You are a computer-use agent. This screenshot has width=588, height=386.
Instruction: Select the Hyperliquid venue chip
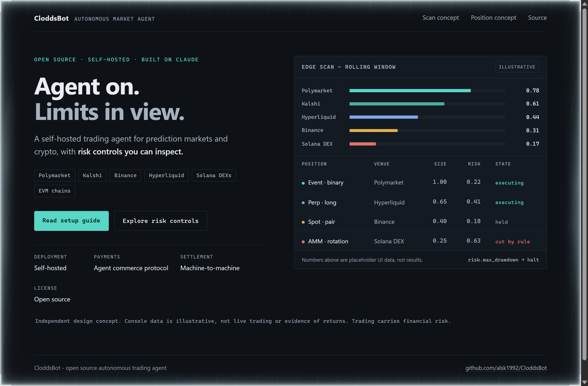(166, 176)
